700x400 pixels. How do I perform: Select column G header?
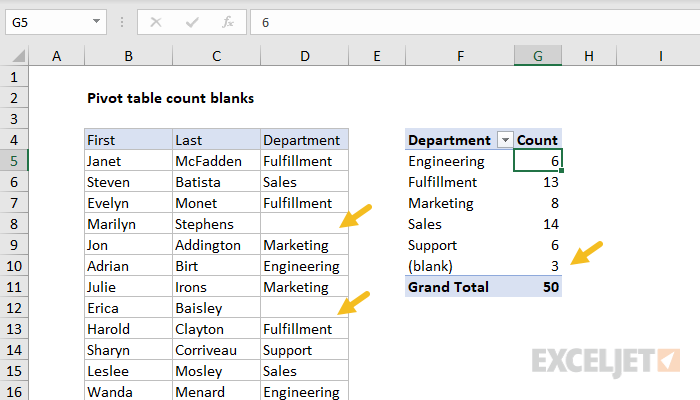click(x=538, y=56)
